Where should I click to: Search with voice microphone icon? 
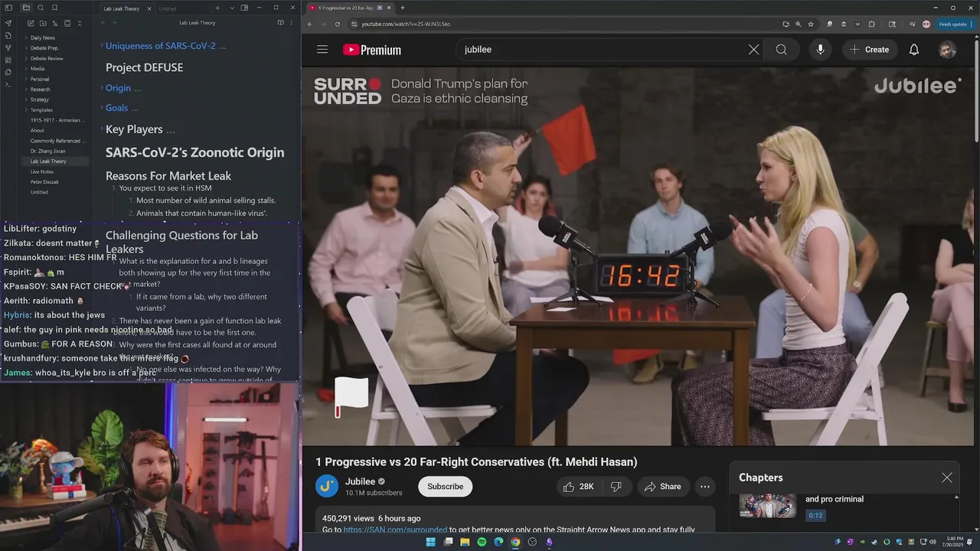(820, 50)
